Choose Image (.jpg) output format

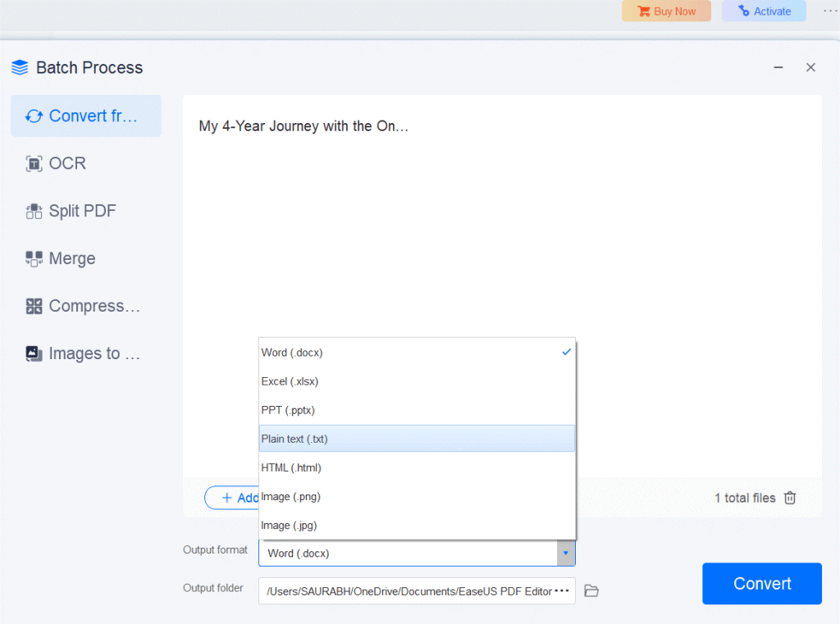pyautogui.click(x=417, y=526)
